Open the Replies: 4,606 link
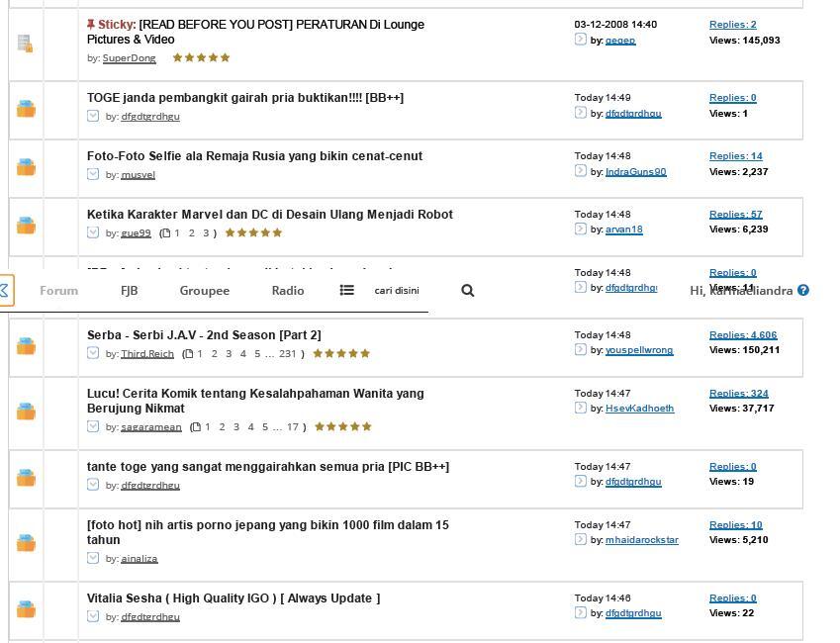Viewport: 840px width, 643px height. (x=743, y=335)
